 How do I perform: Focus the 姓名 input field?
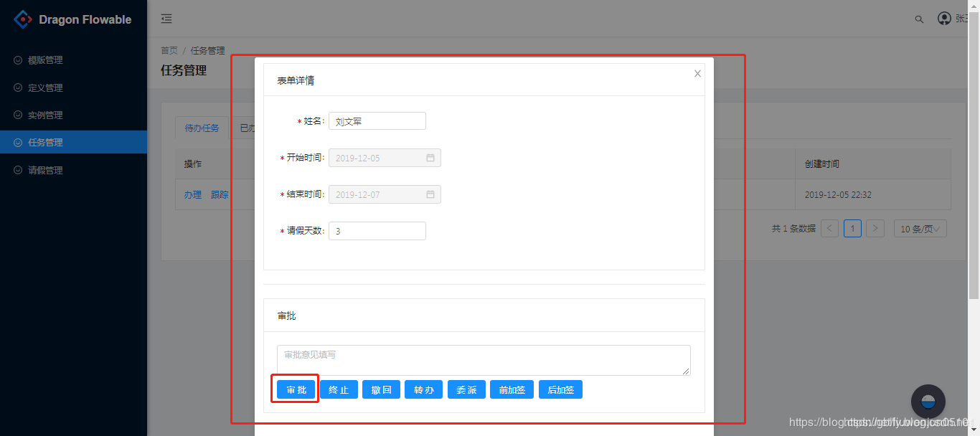pyautogui.click(x=377, y=121)
